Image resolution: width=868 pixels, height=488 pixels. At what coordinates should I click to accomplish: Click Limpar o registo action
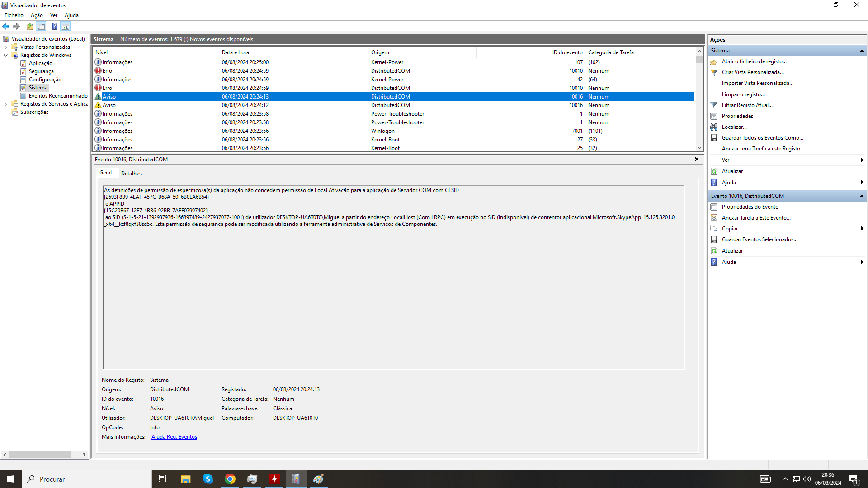click(x=743, y=94)
